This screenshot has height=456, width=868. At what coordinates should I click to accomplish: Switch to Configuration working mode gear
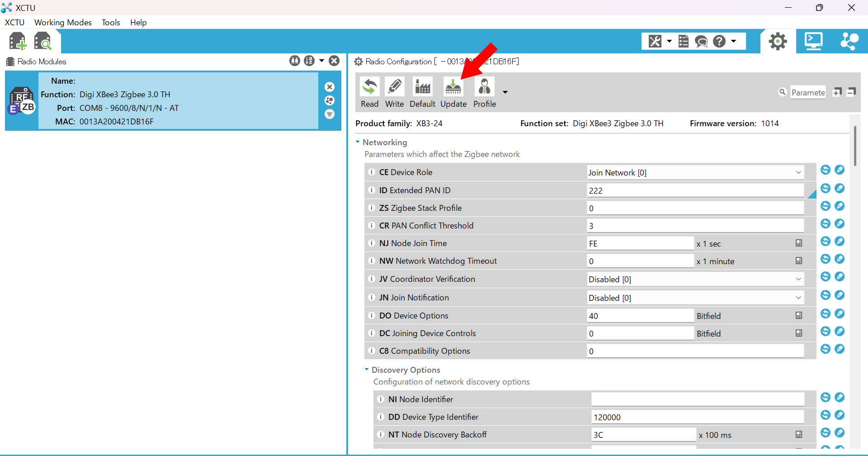(778, 42)
